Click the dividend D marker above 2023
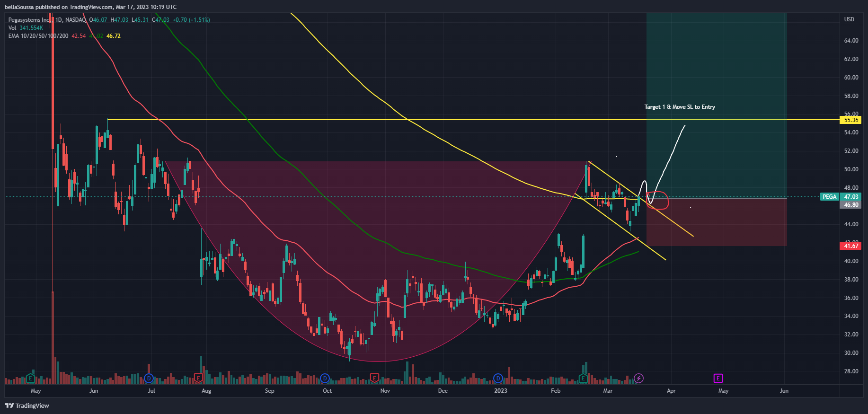 click(x=498, y=378)
